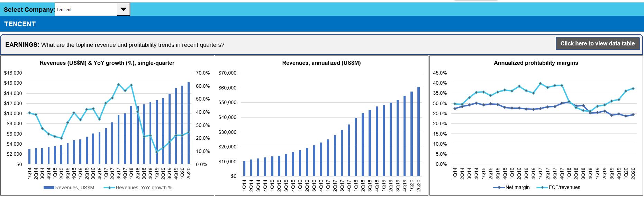Click the $70,000 axis label

tap(227, 73)
